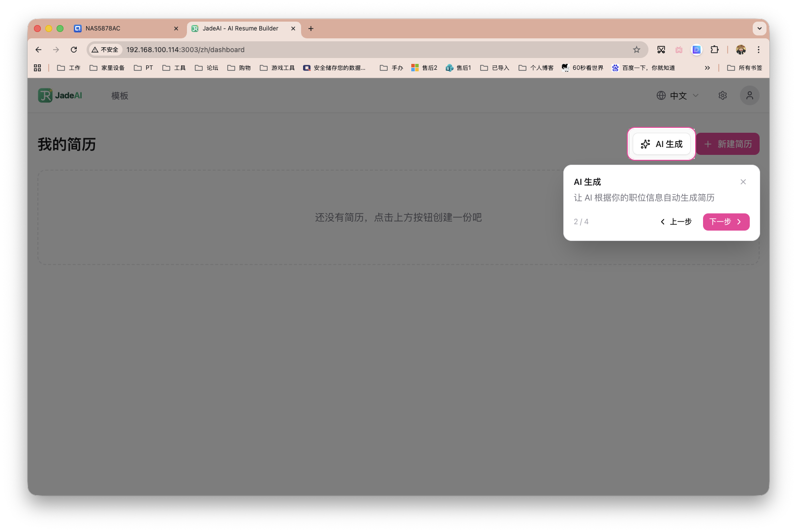Click the back navigation arrow
Viewport: 797px width, 532px height.
(x=38, y=50)
